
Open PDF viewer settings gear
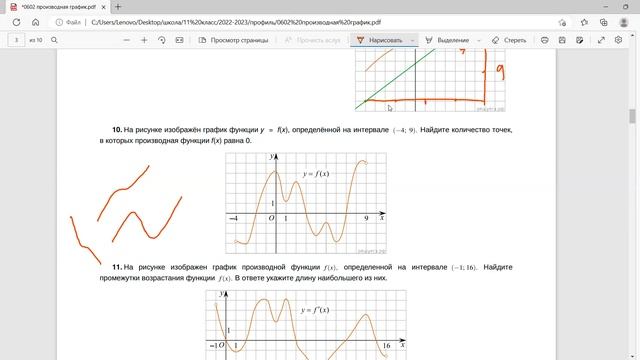618,40
